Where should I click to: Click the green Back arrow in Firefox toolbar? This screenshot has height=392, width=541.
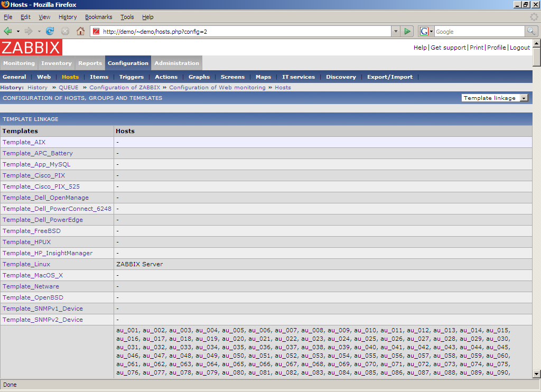point(7,31)
